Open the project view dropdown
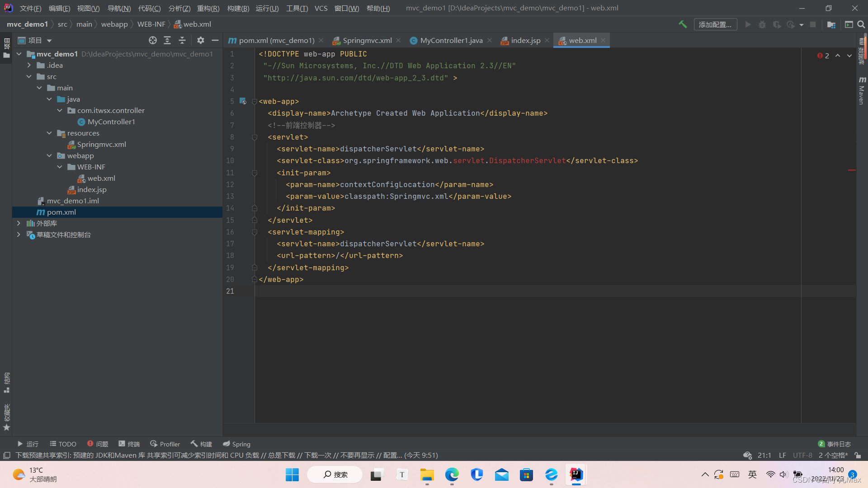The image size is (868, 488). click(49, 41)
